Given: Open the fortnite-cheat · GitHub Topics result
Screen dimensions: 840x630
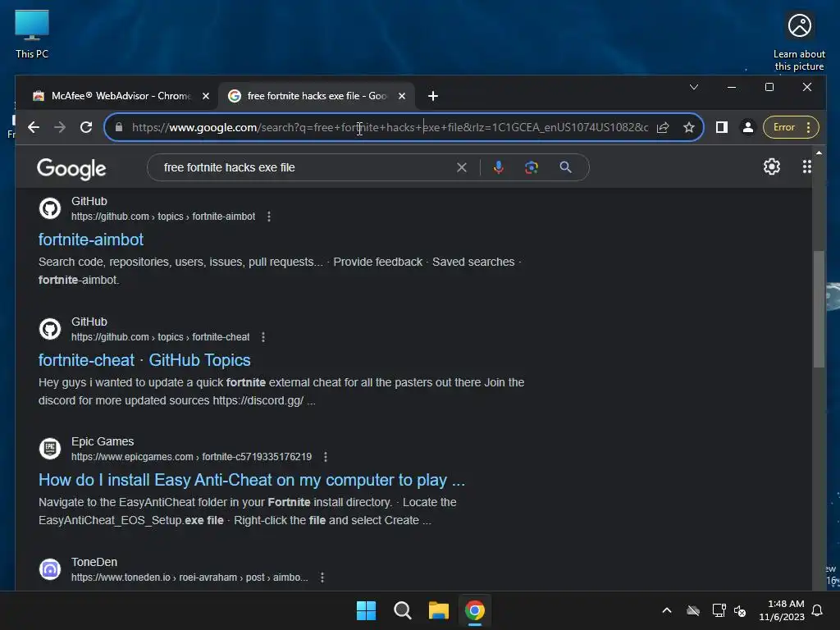Looking at the screenshot, I should point(144,360).
